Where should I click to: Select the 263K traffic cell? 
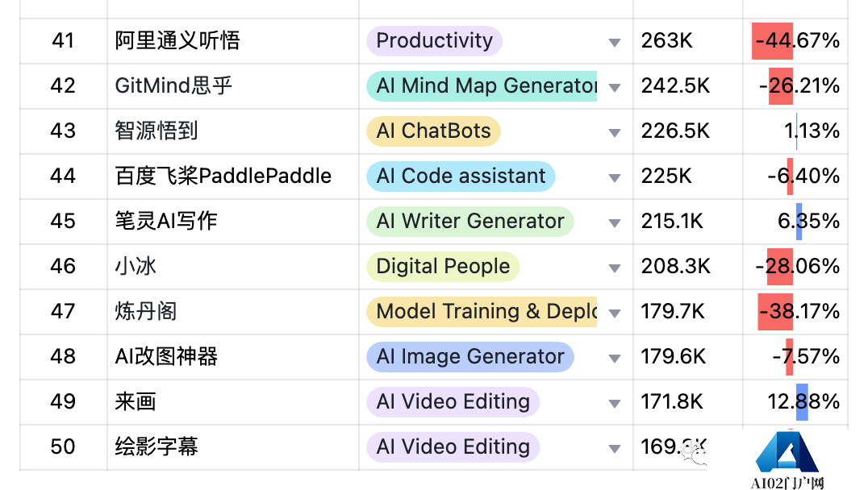coord(667,41)
